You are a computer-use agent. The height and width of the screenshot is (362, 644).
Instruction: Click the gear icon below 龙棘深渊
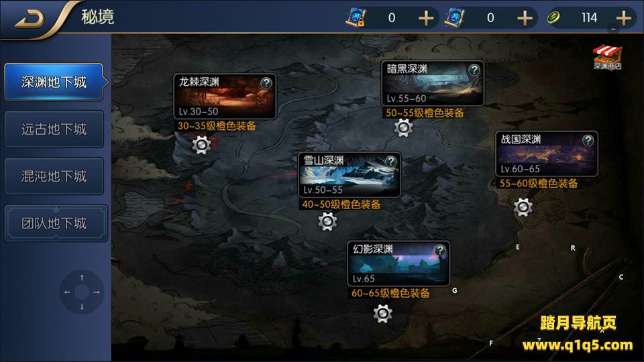pyautogui.click(x=202, y=145)
